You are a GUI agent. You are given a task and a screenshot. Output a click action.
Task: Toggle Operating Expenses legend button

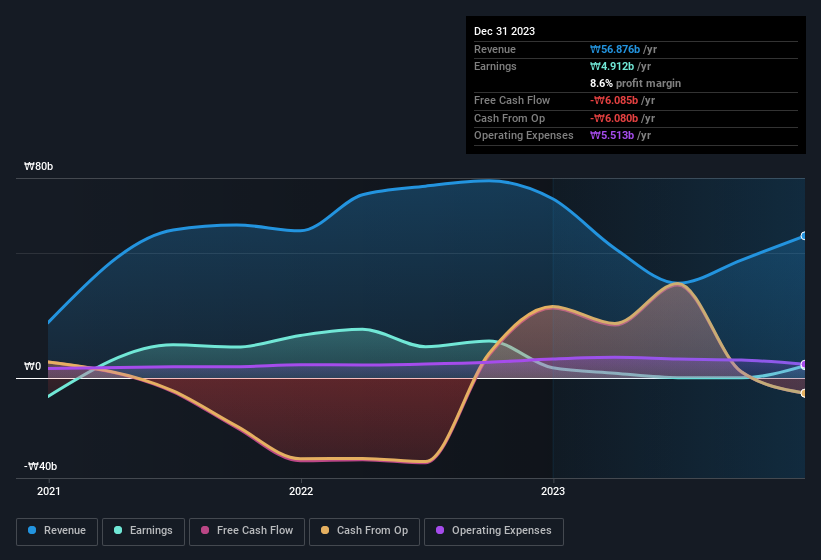494,531
